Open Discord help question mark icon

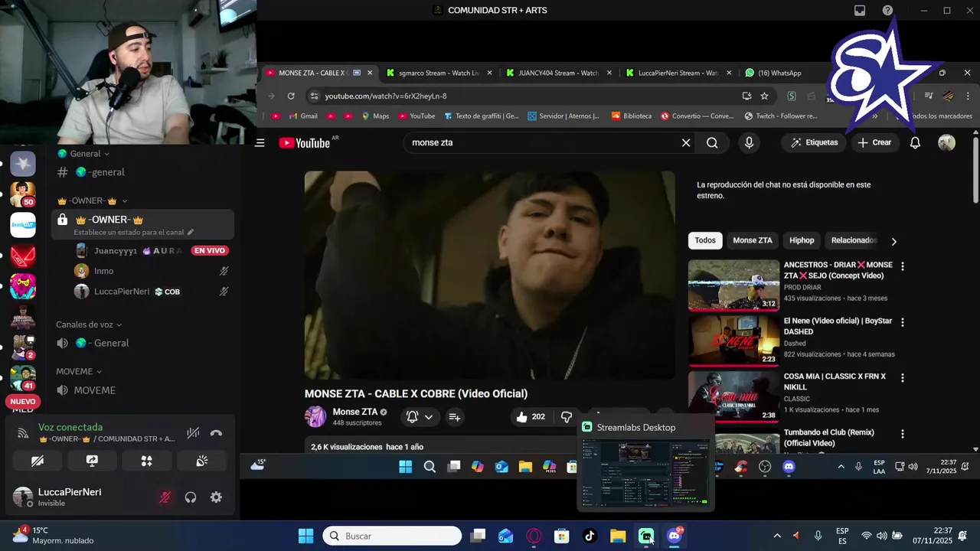point(887,10)
